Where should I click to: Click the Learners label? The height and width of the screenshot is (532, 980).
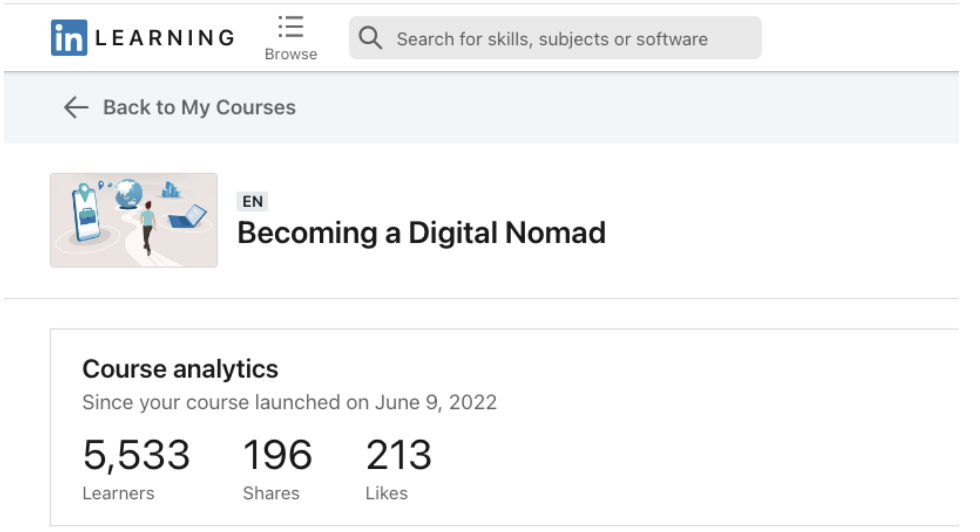coord(118,493)
